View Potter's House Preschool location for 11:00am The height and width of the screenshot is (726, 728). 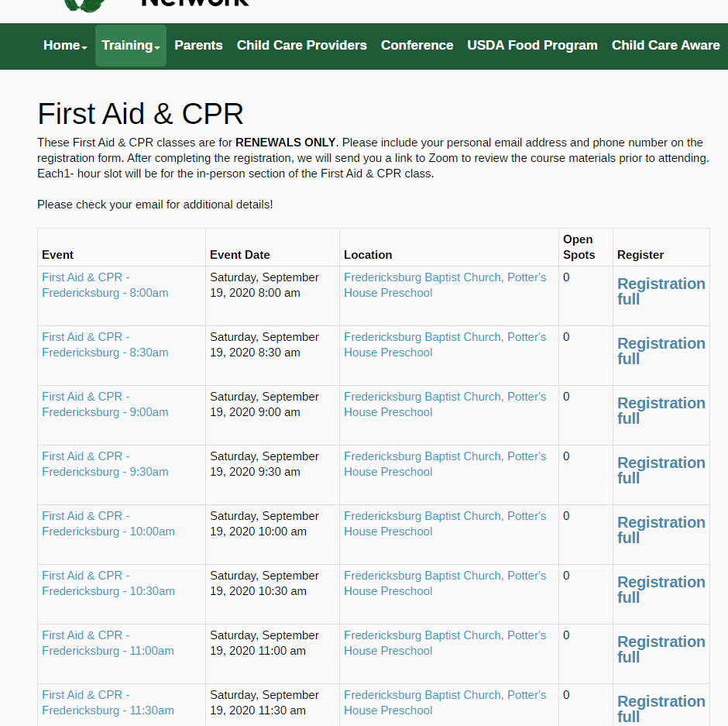[x=445, y=643]
